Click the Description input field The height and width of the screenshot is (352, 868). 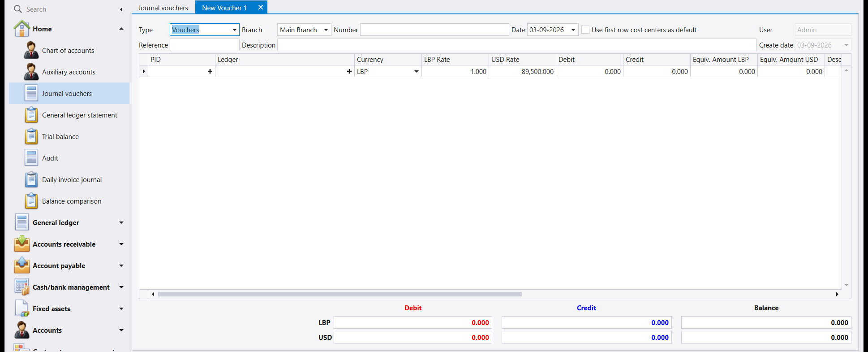[x=517, y=45]
